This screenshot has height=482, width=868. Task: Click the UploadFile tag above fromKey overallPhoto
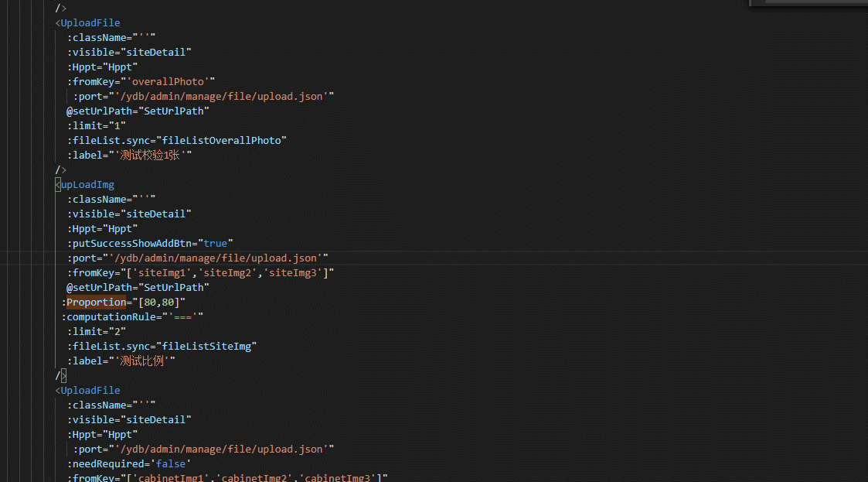[87, 22]
